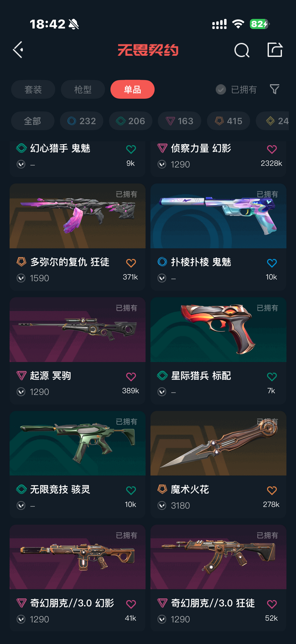Tap heart icon for 魔术火花
Image resolution: width=296 pixels, height=644 pixels.
click(272, 490)
